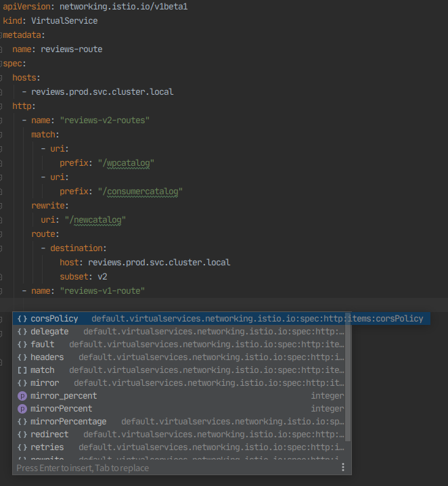This screenshot has height=486, width=448.
Task: Click the destination key
Action: pyautogui.click(x=76, y=248)
